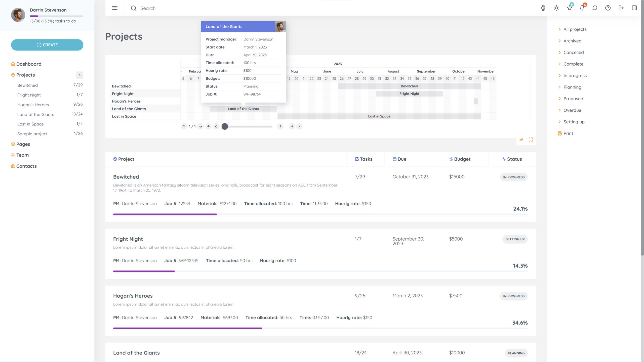Viewport: 644px width, 362px height.
Task: Click the CREATE button
Action: point(47,45)
